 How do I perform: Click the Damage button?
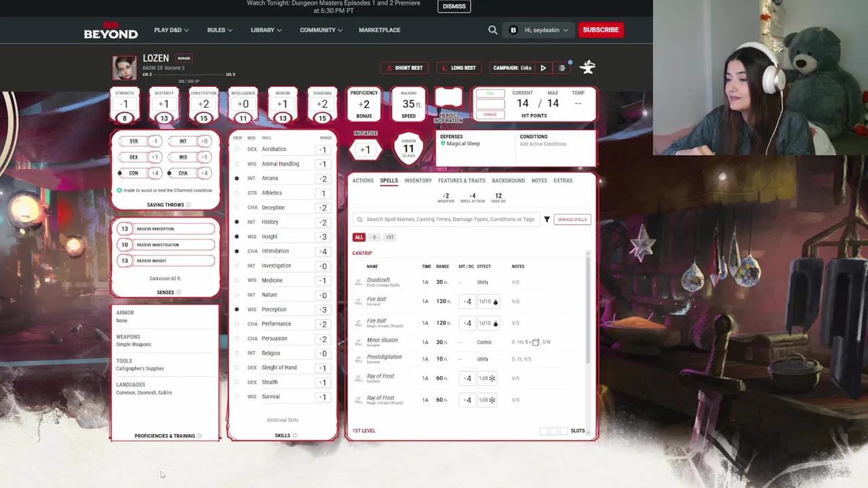(x=490, y=115)
